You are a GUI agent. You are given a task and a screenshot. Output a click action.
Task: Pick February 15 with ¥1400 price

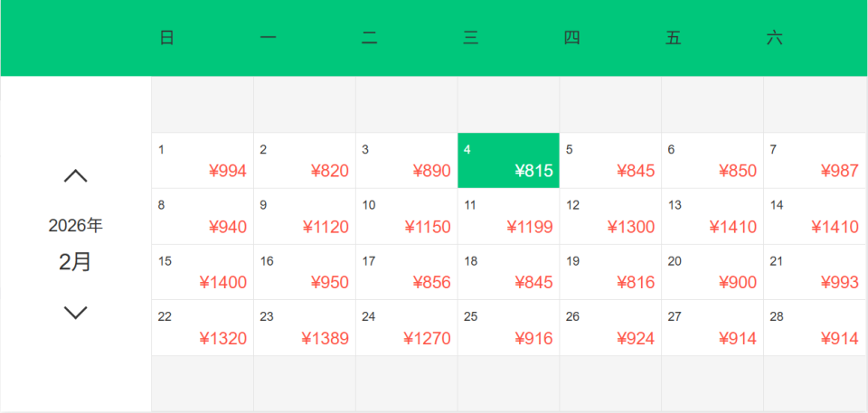point(203,272)
